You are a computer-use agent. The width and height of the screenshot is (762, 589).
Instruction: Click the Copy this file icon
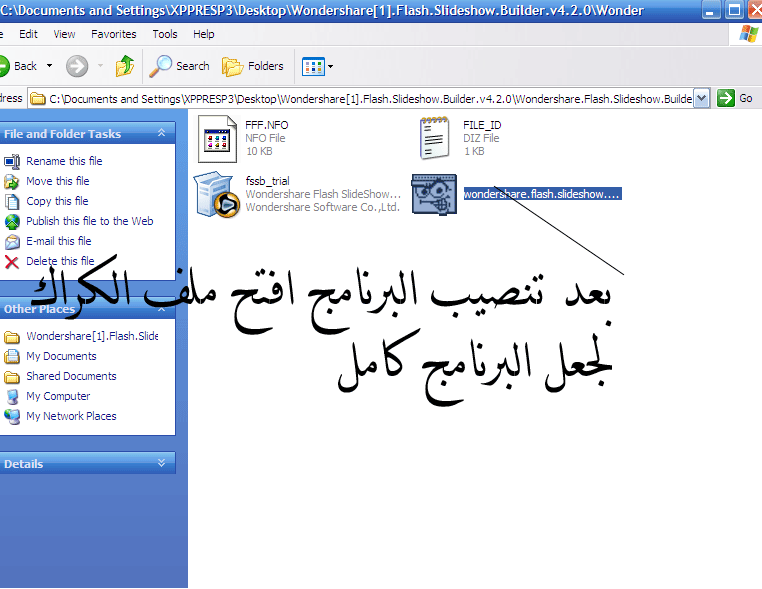pos(12,201)
